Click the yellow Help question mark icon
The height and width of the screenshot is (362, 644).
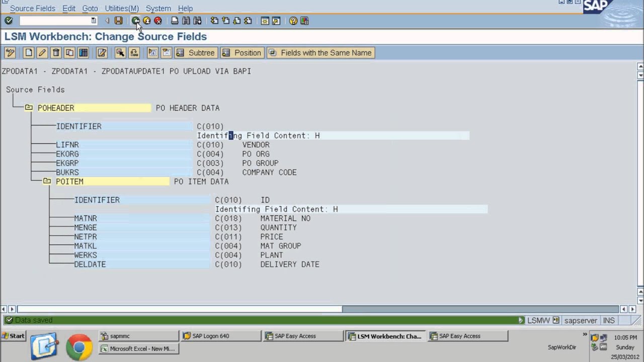tap(293, 21)
